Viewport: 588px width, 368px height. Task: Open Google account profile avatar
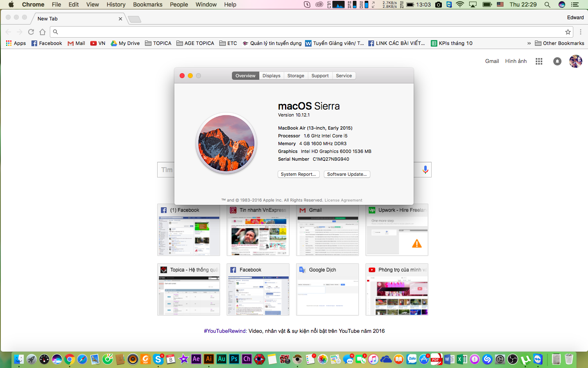[x=576, y=61]
